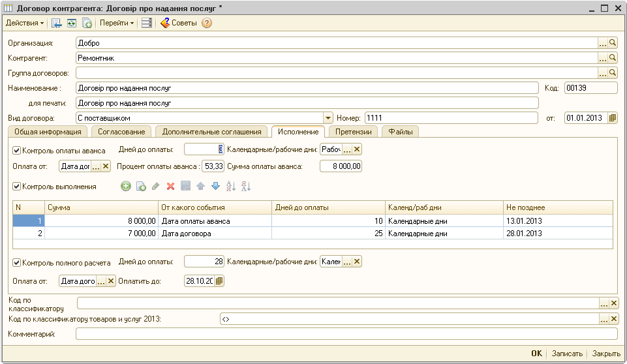Open the Претензии tab
Viewport: 627px width, 364px height.
(354, 132)
